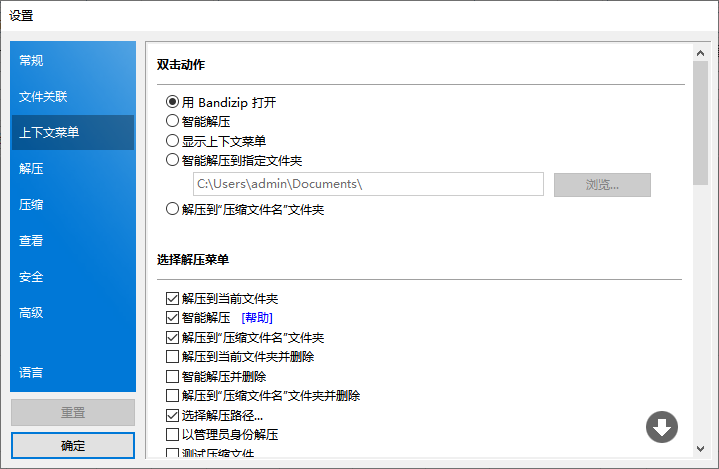Open the 帮助 link beside 智能解压
The width and height of the screenshot is (719, 469).
[x=257, y=318]
